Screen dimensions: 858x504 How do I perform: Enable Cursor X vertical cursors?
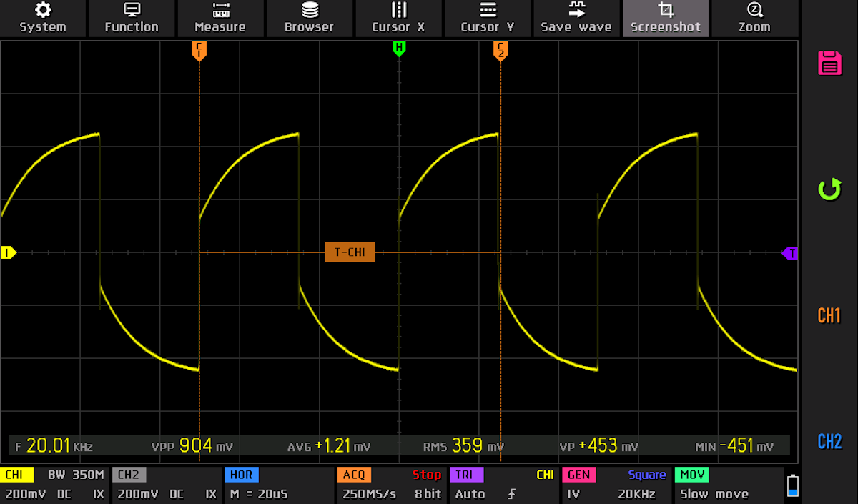pyautogui.click(x=398, y=18)
